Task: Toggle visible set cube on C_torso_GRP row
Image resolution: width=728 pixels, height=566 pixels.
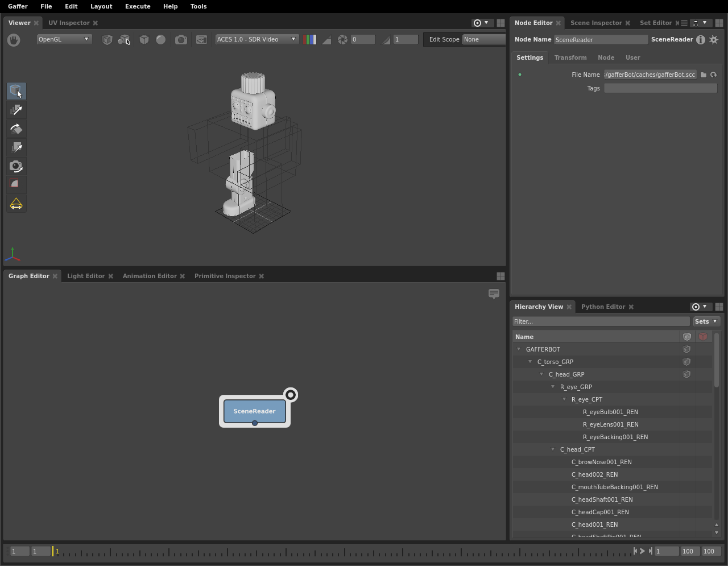Action: pyautogui.click(x=686, y=362)
